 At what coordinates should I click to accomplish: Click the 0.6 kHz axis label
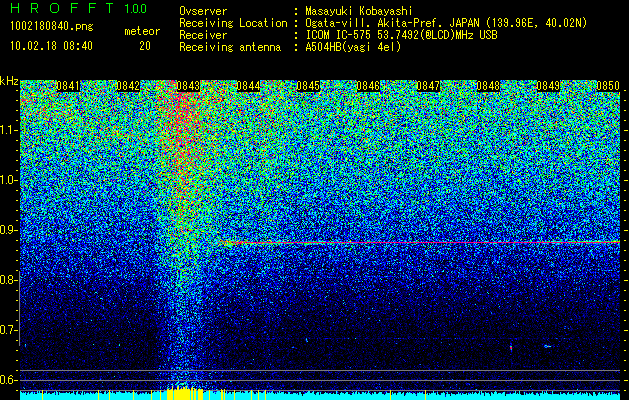pos(9,380)
